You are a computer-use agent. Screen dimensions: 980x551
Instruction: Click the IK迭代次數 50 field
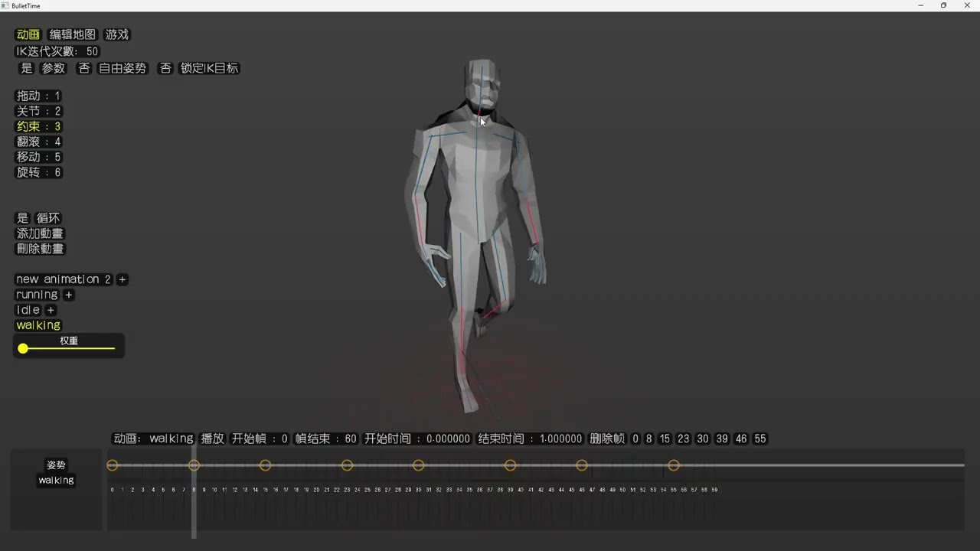[x=57, y=51]
